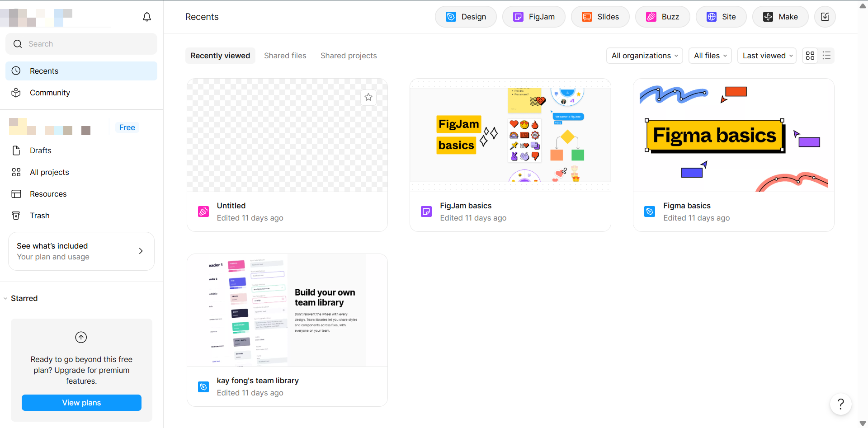This screenshot has height=428, width=868.
Task: Open the Figma basics thumbnail
Action: [x=734, y=135]
